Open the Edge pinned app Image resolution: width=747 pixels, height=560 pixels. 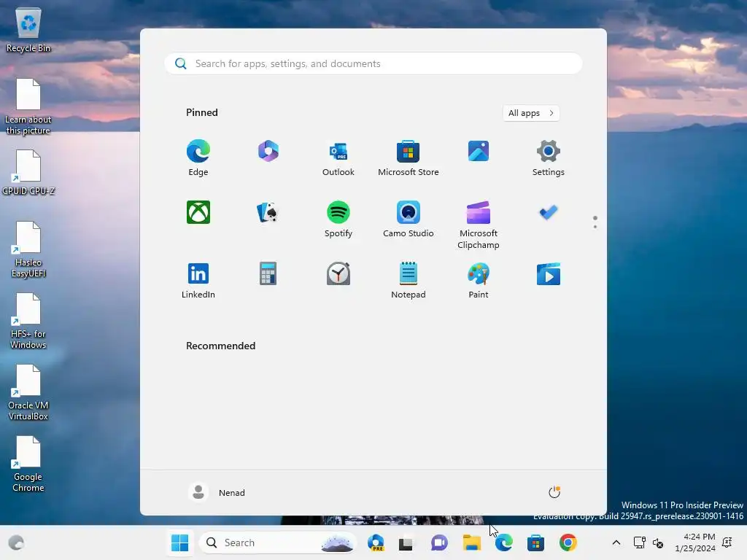tap(198, 157)
